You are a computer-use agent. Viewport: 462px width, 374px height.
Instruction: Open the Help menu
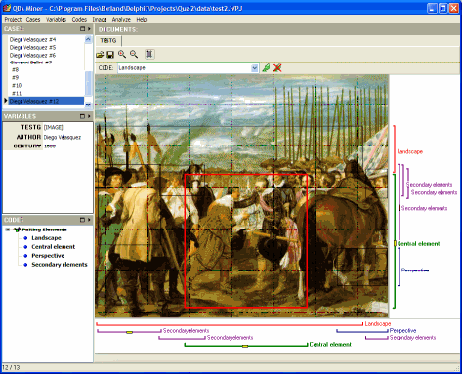click(x=142, y=20)
